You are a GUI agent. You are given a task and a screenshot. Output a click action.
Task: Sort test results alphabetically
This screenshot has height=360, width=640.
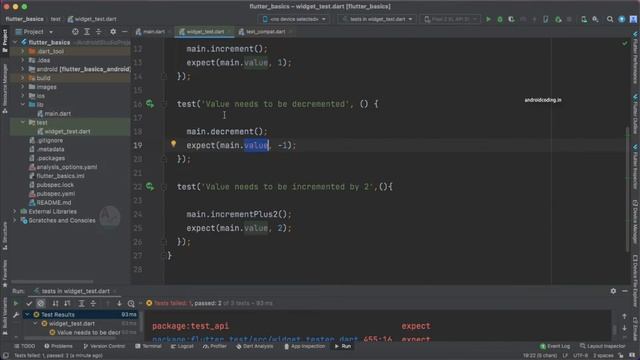[55, 303]
